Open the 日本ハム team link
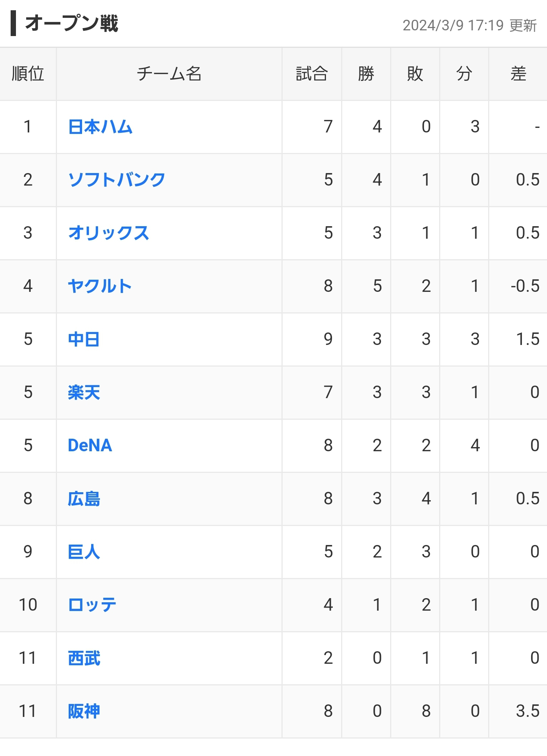Image resolution: width=547 pixels, height=756 pixels. click(100, 127)
